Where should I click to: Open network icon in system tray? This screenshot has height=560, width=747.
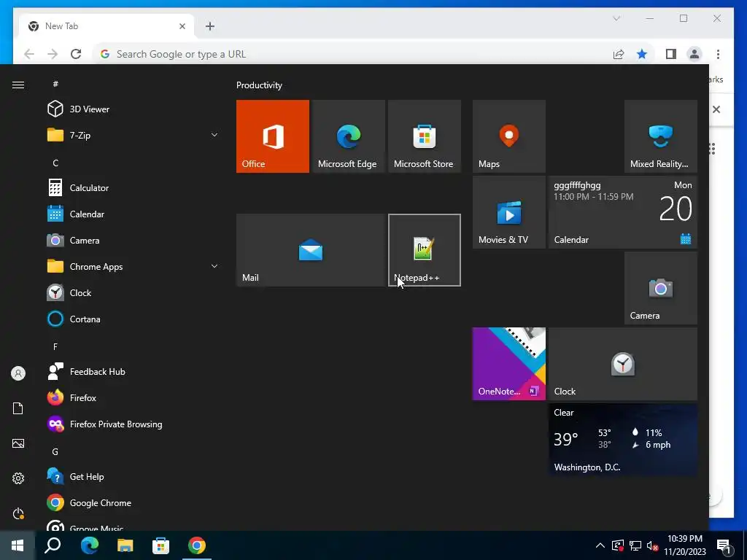point(635,545)
